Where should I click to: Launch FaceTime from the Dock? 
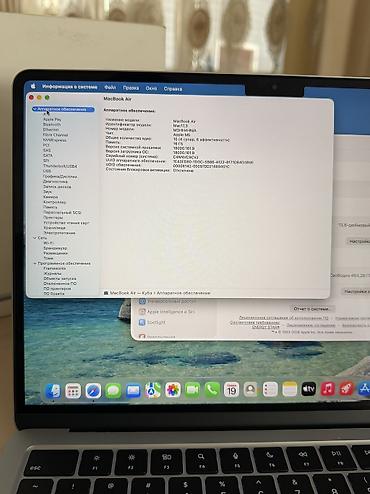coord(192,390)
